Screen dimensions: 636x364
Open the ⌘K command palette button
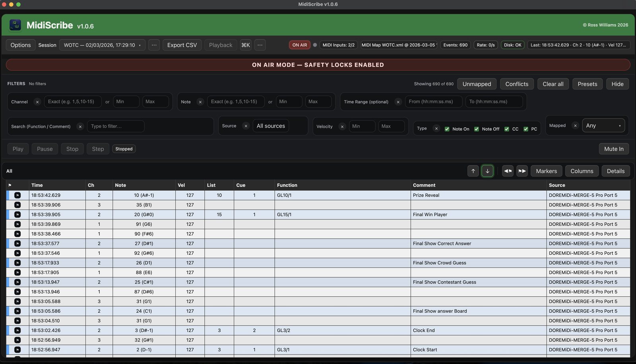pos(246,45)
